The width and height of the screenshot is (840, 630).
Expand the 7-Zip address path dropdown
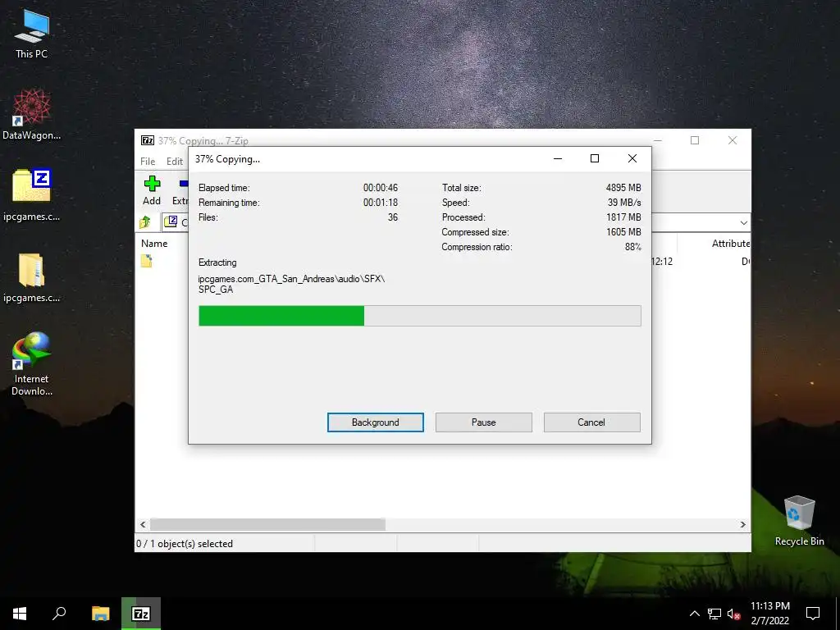click(743, 222)
